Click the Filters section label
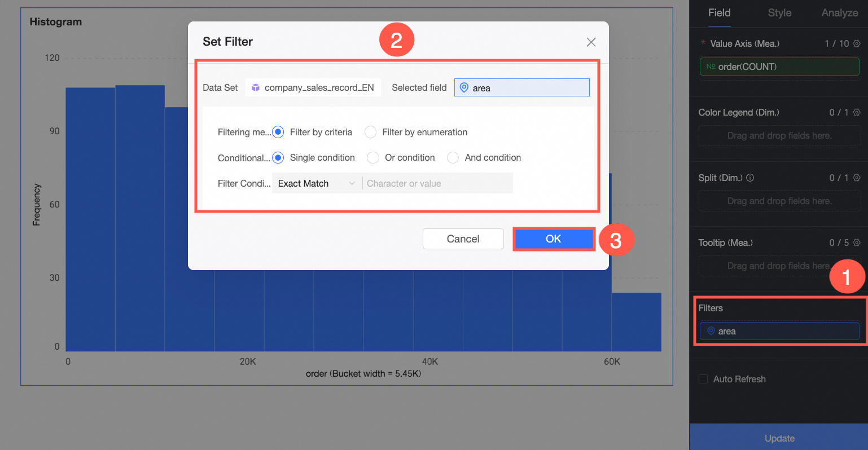The image size is (868, 450). tap(711, 308)
